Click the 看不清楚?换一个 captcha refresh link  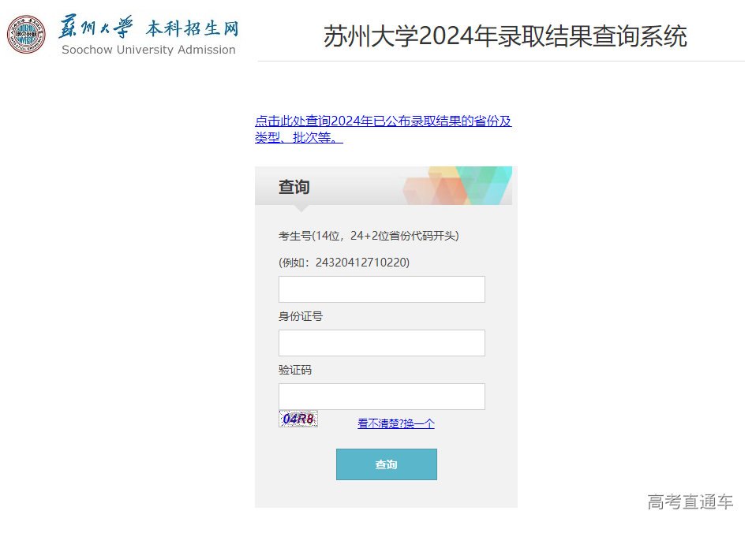[x=395, y=423]
